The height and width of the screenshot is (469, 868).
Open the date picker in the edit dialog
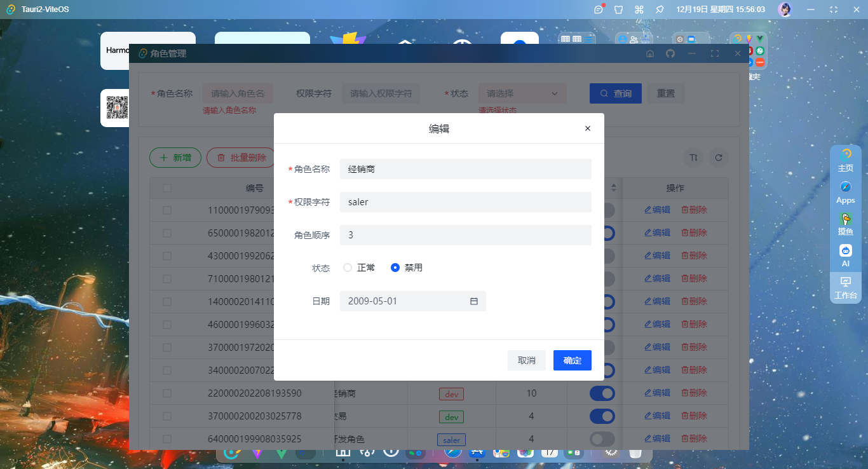coord(473,301)
